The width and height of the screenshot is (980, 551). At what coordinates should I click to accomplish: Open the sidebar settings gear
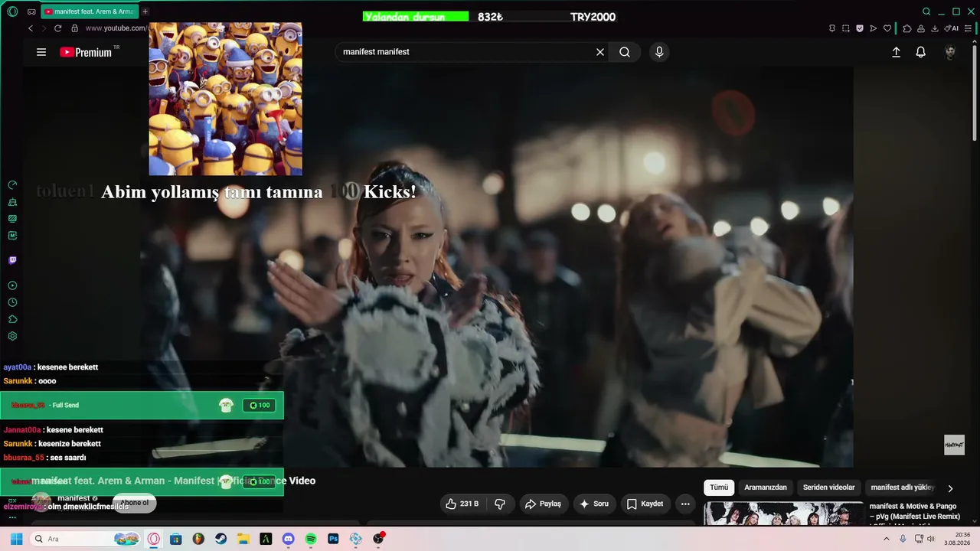[12, 336]
